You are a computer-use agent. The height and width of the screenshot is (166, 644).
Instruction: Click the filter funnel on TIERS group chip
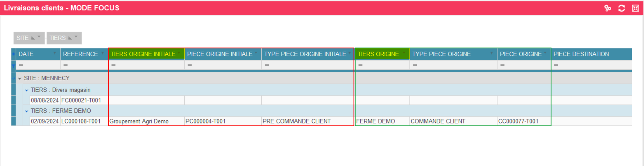point(76,37)
